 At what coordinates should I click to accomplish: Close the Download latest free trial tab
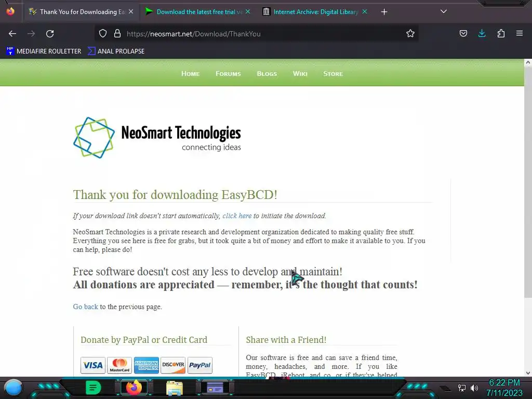pyautogui.click(x=248, y=11)
